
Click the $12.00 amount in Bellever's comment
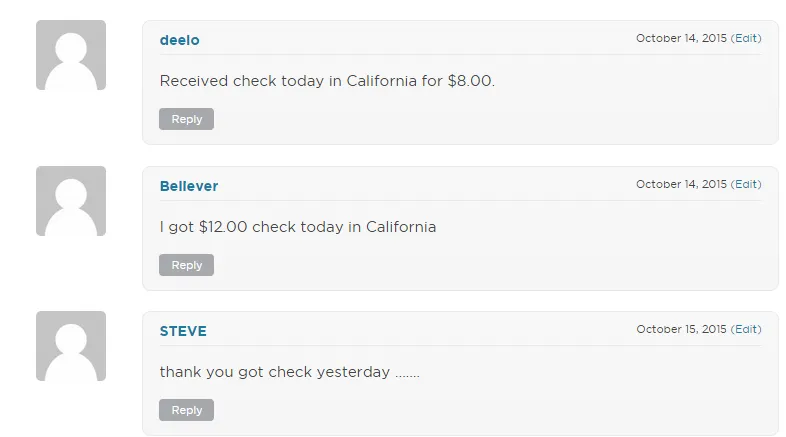[x=222, y=227]
